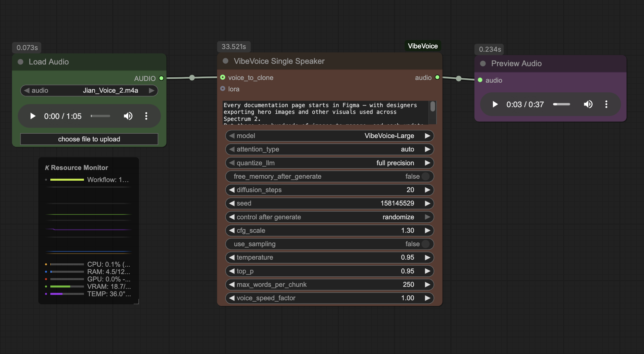Open the Preview Audio player options menu
The height and width of the screenshot is (354, 644).
tap(606, 104)
